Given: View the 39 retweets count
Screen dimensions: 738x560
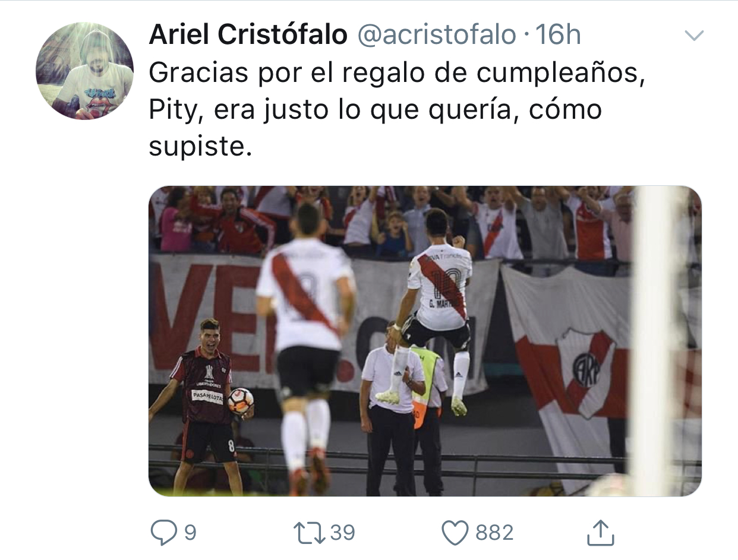Looking at the screenshot, I should coord(342,533).
